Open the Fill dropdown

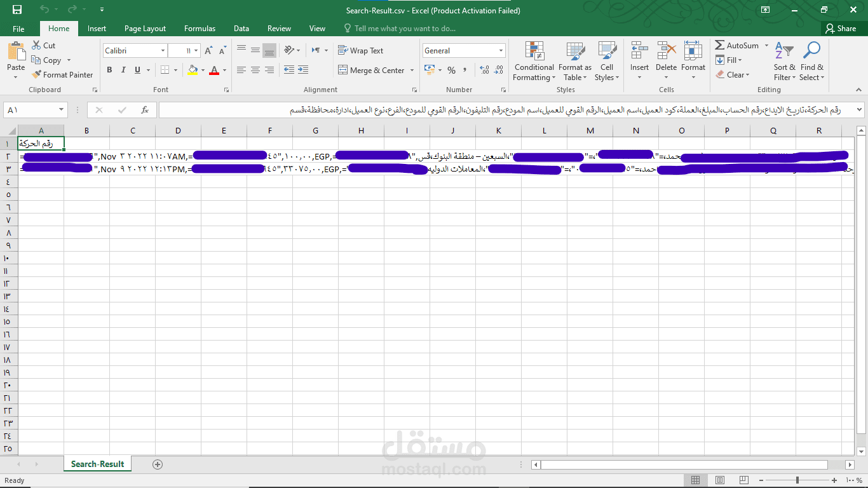729,60
